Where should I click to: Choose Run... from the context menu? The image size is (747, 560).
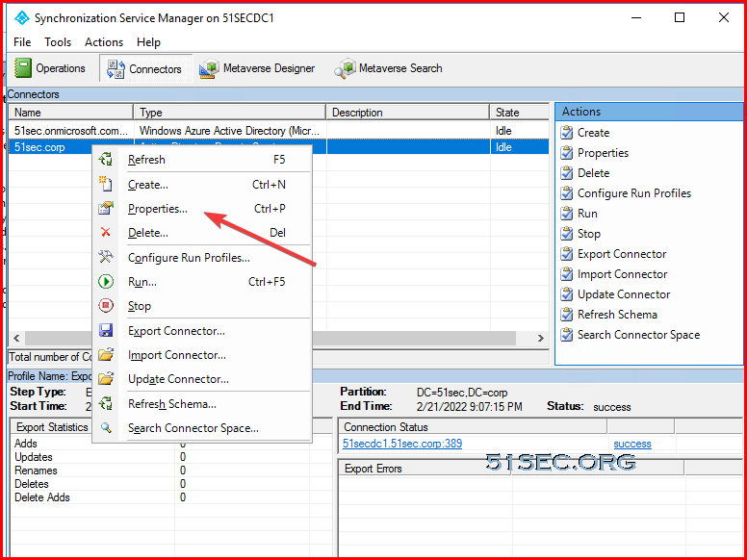pos(142,282)
